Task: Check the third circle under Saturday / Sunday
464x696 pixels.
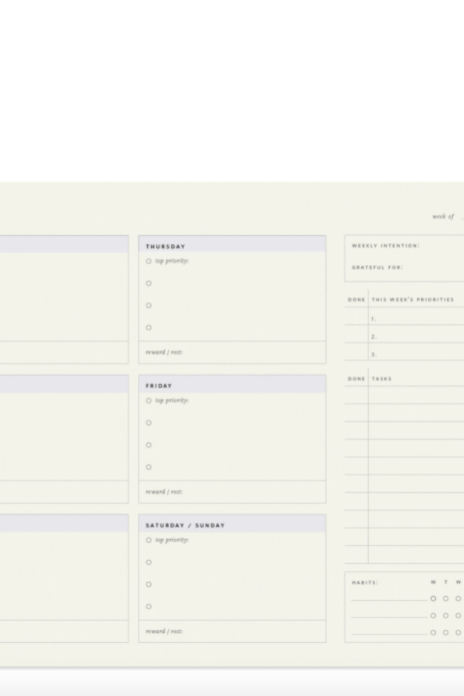Action: (149, 584)
